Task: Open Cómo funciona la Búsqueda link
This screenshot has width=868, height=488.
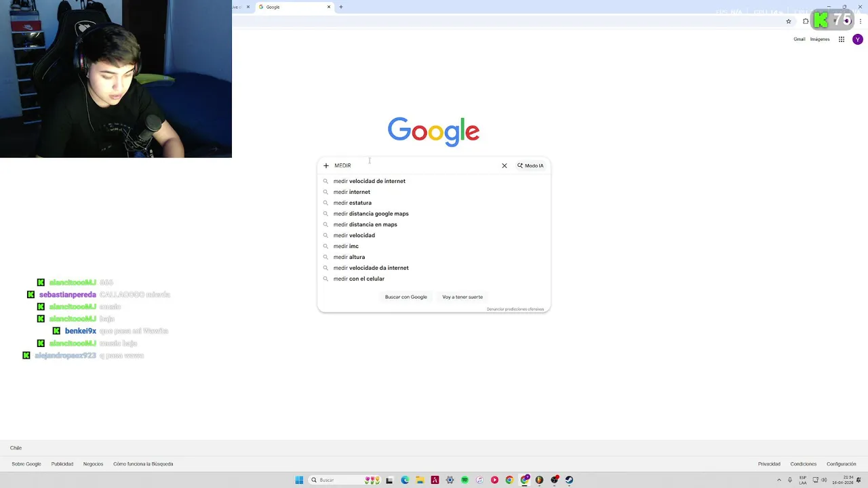Action: pyautogui.click(x=143, y=464)
